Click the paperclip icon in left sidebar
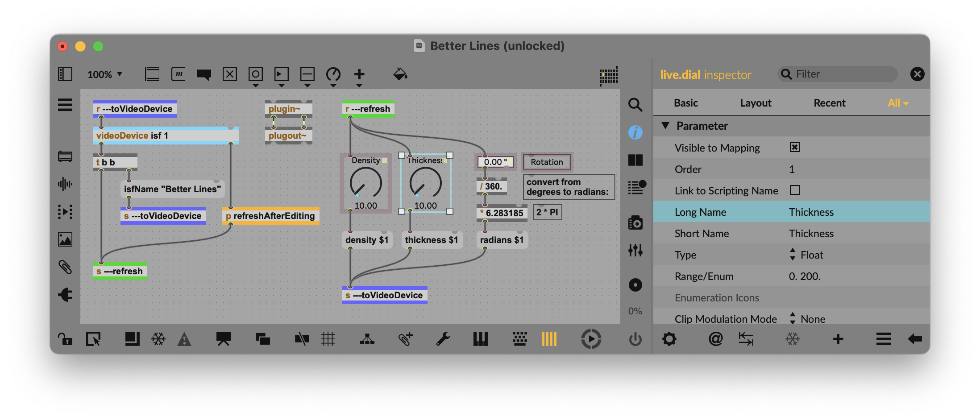Viewport: 980px width, 420px height. [x=65, y=267]
